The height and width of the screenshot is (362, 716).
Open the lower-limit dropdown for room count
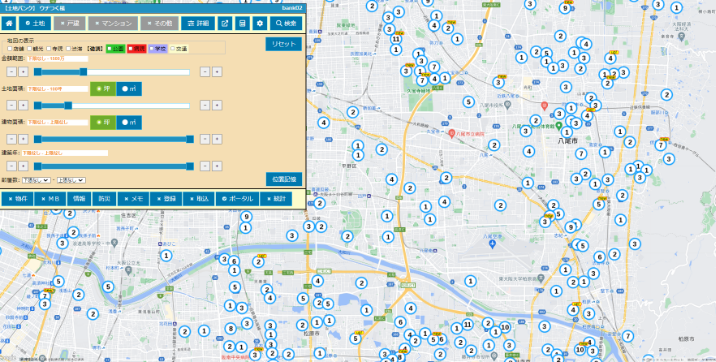(x=36, y=180)
